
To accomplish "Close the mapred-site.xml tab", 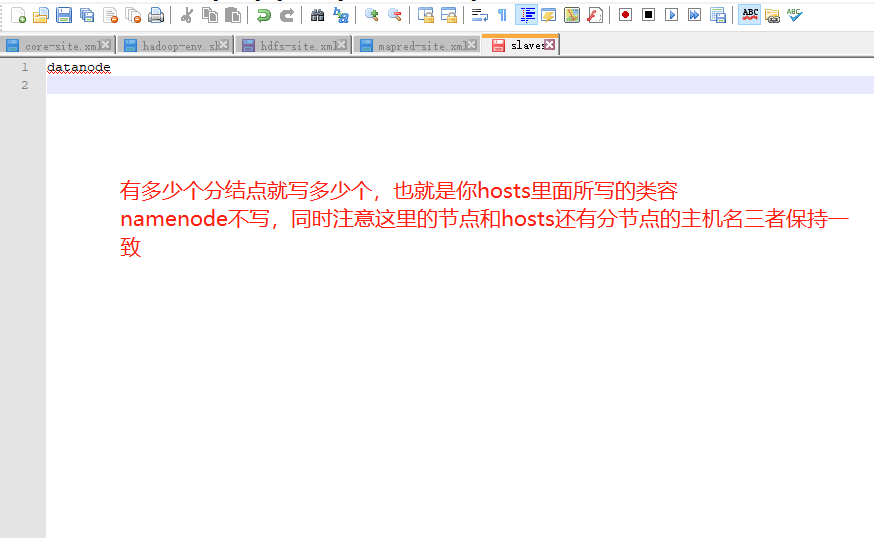I will (472, 45).
